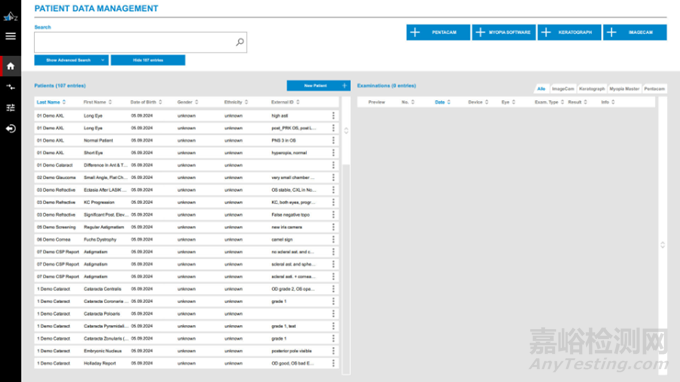Launch the Imagecam button

pos(635,32)
